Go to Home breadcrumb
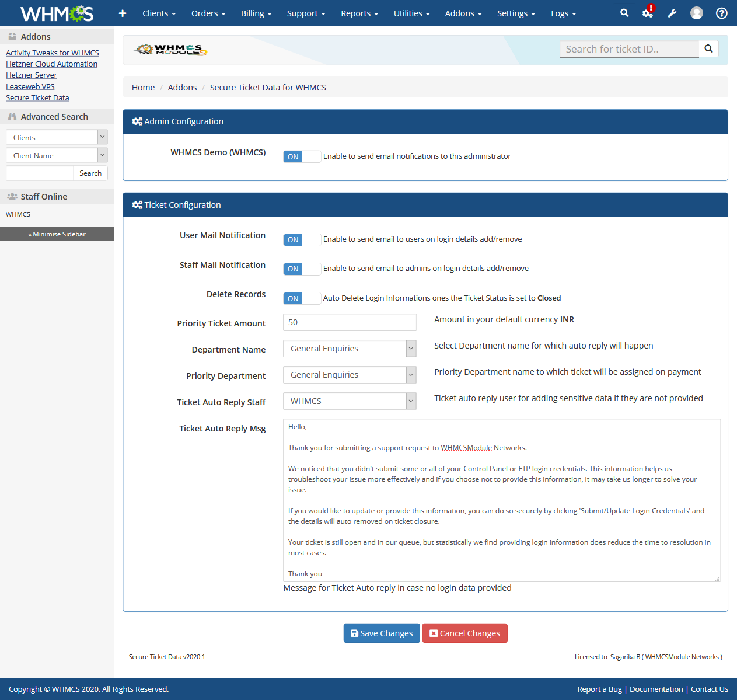Viewport: 737px width, 700px height. (x=143, y=88)
